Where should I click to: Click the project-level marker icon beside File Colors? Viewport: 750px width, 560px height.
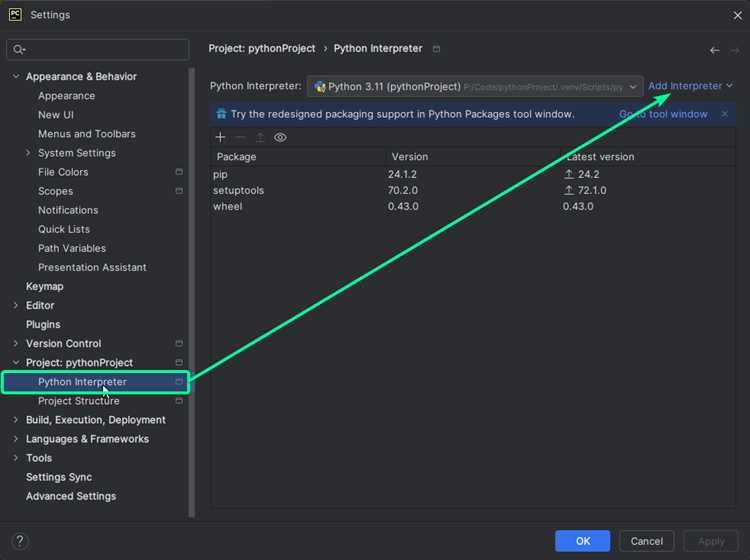[x=179, y=172]
